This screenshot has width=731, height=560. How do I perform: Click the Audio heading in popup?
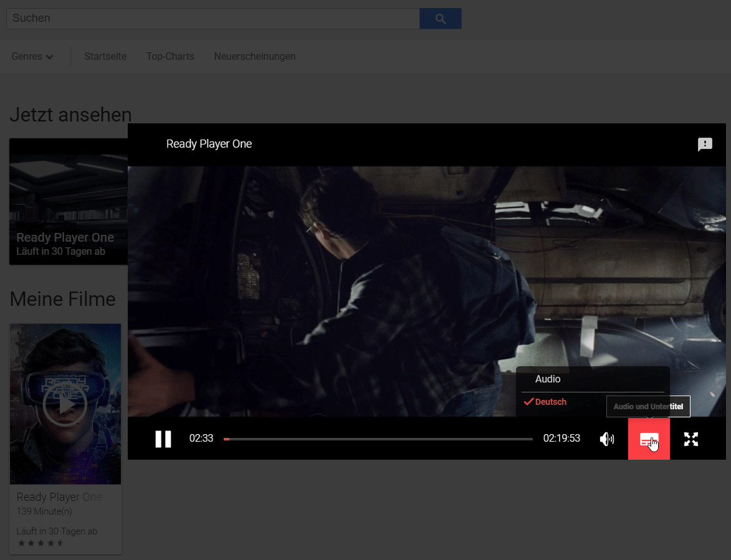(548, 379)
